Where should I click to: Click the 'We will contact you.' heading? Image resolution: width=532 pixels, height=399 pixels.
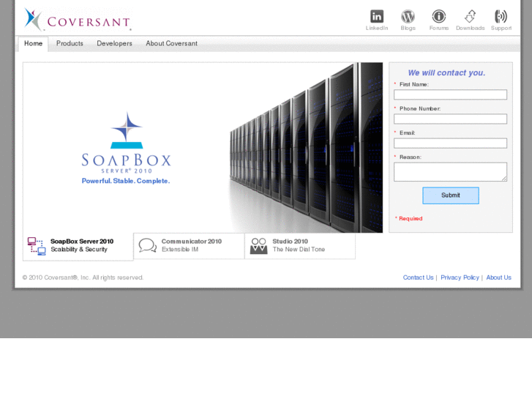[x=446, y=72]
